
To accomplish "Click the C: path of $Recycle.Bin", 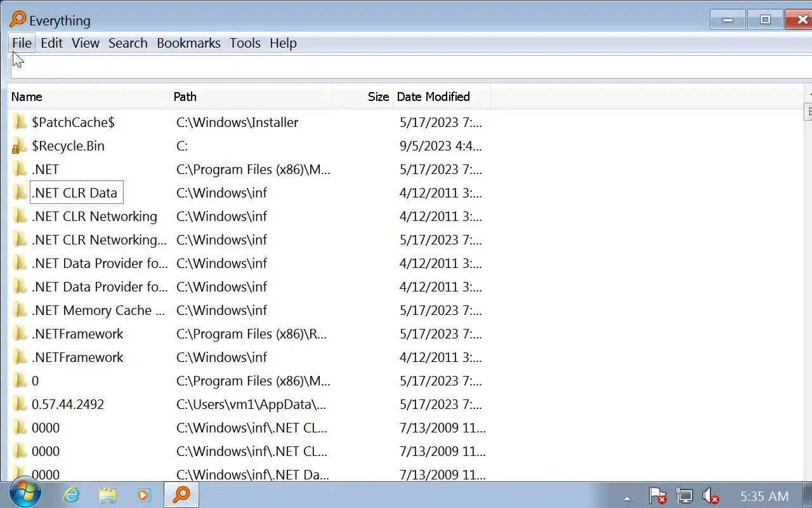I will (182, 146).
